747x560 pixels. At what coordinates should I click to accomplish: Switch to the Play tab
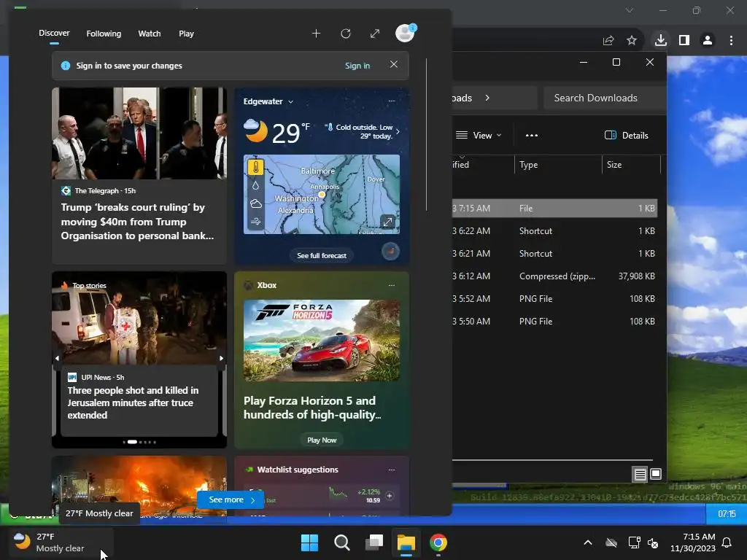(186, 34)
